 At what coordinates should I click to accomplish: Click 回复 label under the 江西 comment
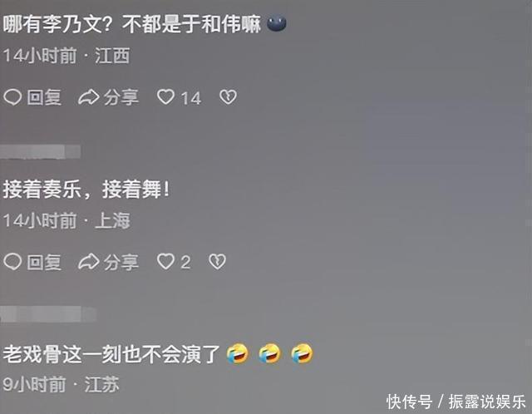point(44,98)
